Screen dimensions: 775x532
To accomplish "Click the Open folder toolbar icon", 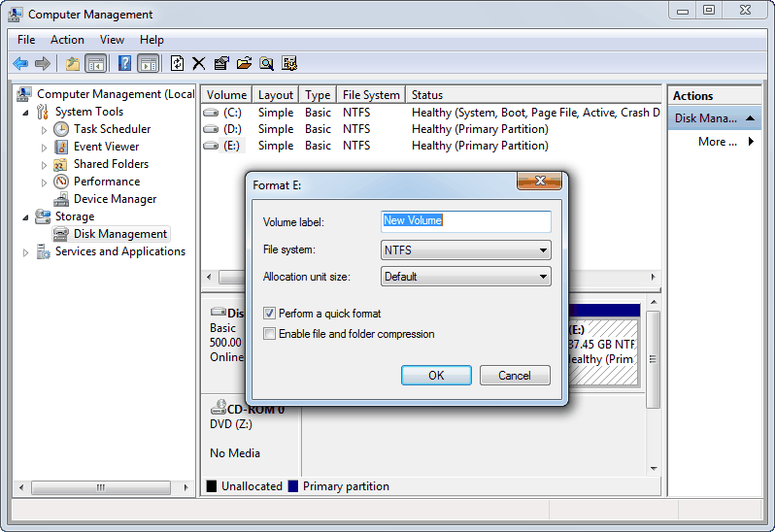I will [x=244, y=63].
